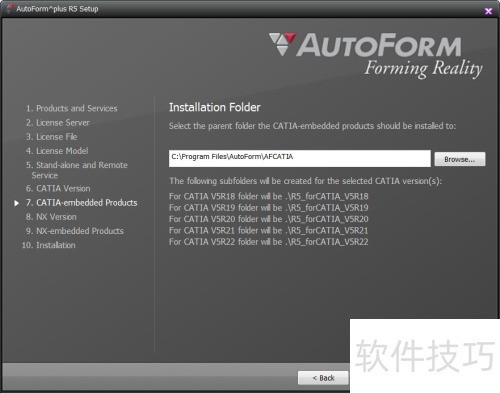
Task: Click the CATIA V5R22 folder line
Action: [x=269, y=242]
